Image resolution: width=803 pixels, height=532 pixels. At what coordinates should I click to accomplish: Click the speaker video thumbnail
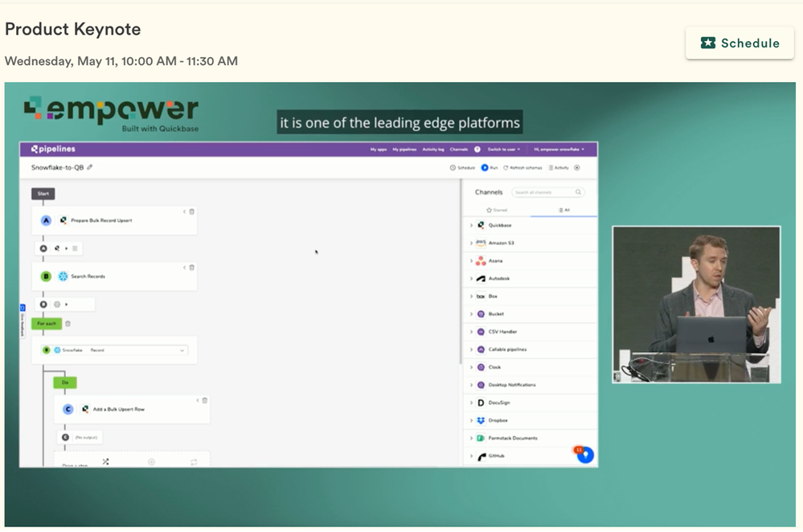pyautogui.click(x=696, y=305)
